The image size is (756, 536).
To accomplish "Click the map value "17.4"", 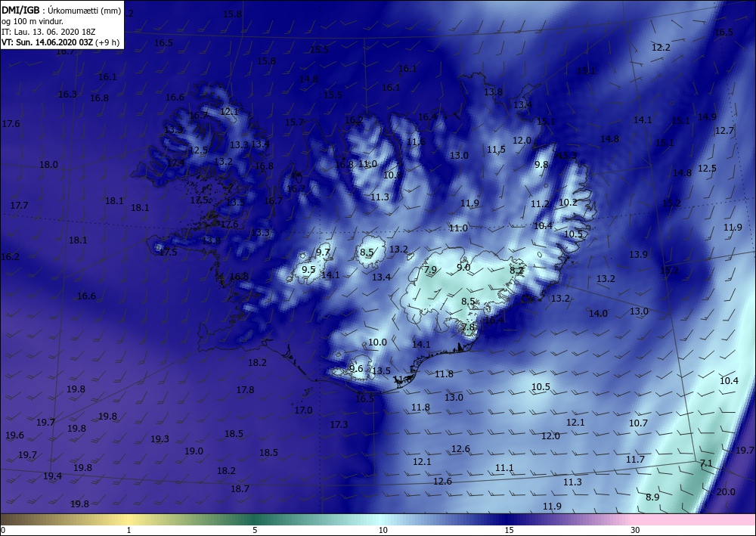I will coord(176,163).
